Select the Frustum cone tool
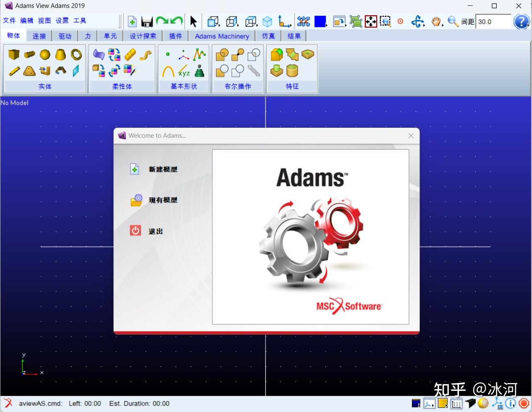The width and height of the screenshot is (532, 412). point(61,54)
